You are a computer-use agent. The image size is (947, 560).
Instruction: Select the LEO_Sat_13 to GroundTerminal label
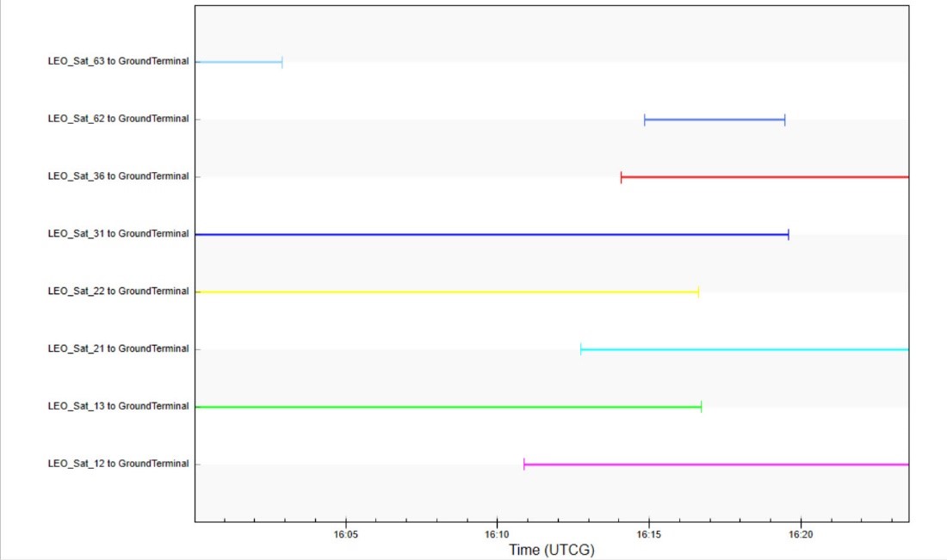[119, 406]
